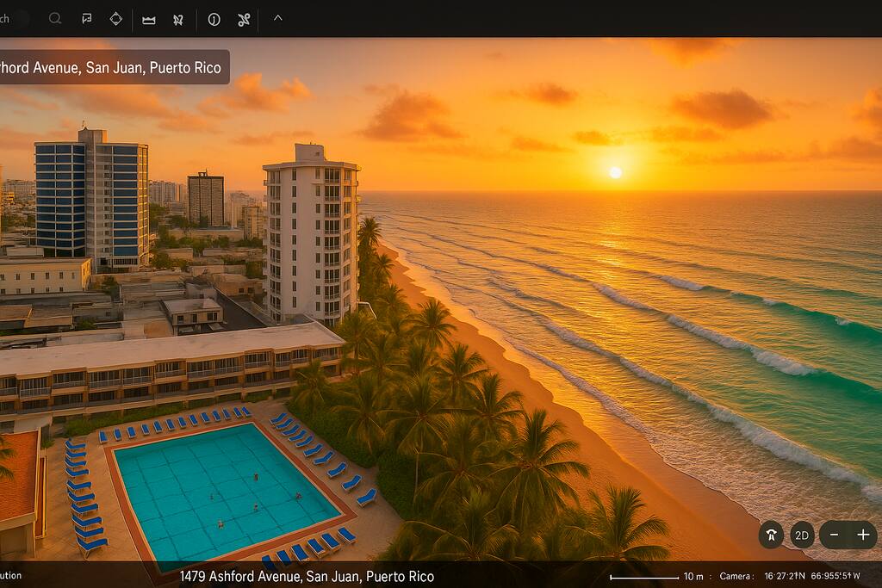
Task: Click the speech-bubble note icon in toolbar
Action: (x=86, y=18)
